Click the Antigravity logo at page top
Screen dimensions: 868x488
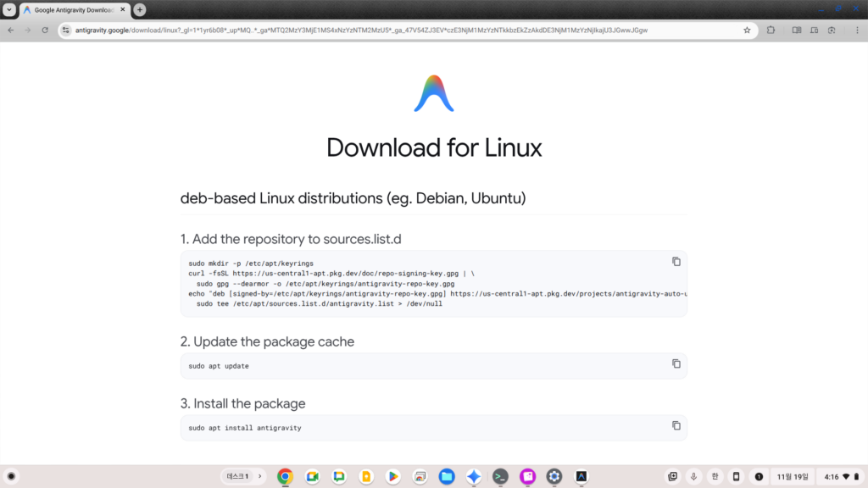(433, 93)
